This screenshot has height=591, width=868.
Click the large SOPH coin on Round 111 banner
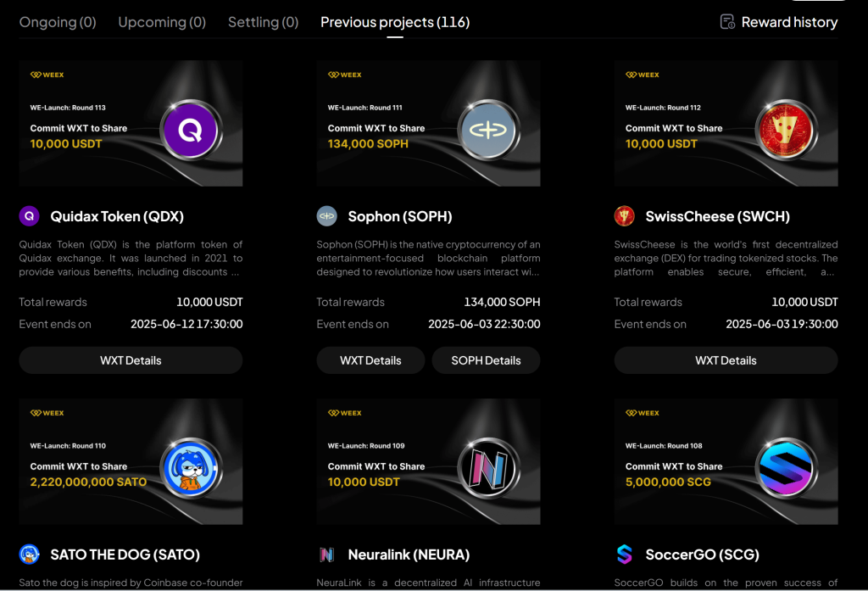(488, 131)
